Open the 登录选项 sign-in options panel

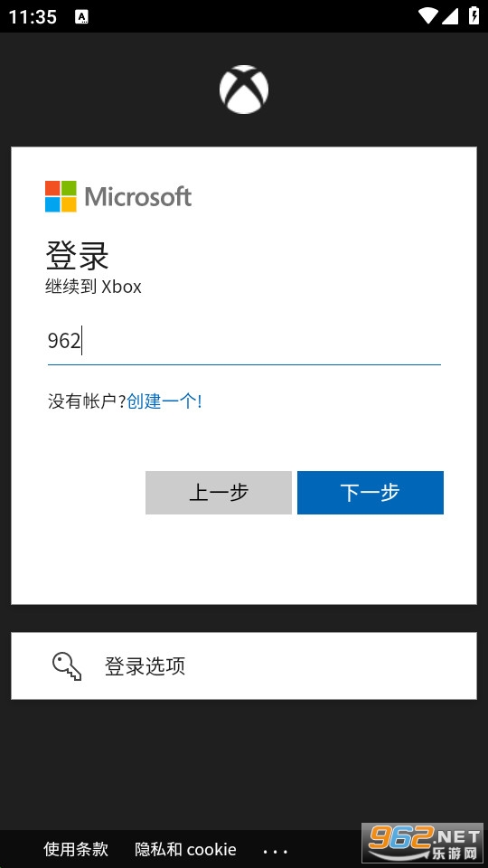(x=244, y=666)
